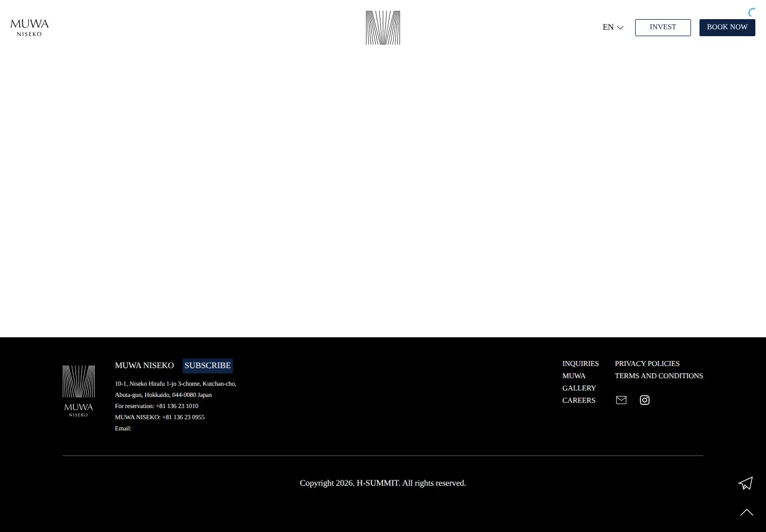Image resolution: width=766 pixels, height=532 pixels.
Task: Click the BOOK NOW button
Action: (x=727, y=28)
